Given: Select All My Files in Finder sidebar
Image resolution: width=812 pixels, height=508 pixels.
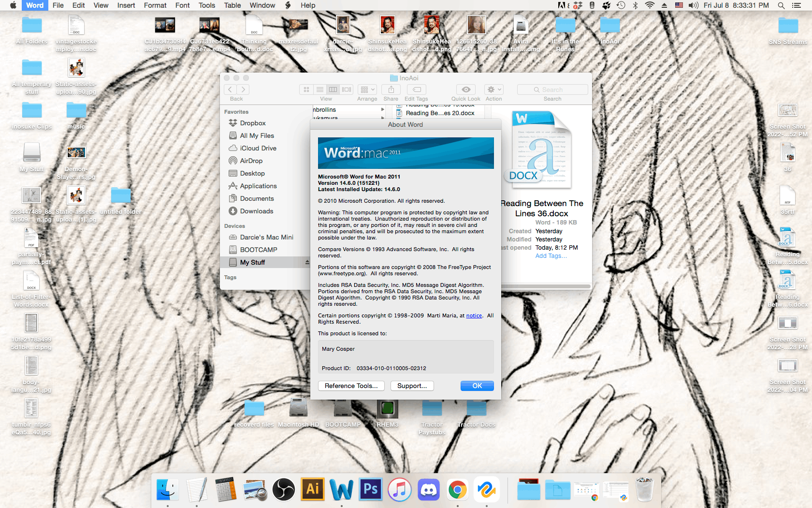Looking at the screenshot, I should (265, 135).
